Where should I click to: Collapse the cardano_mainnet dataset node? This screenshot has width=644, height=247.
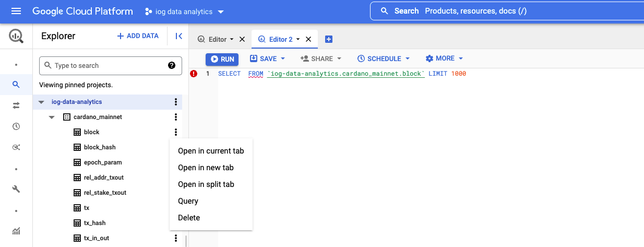tap(52, 117)
